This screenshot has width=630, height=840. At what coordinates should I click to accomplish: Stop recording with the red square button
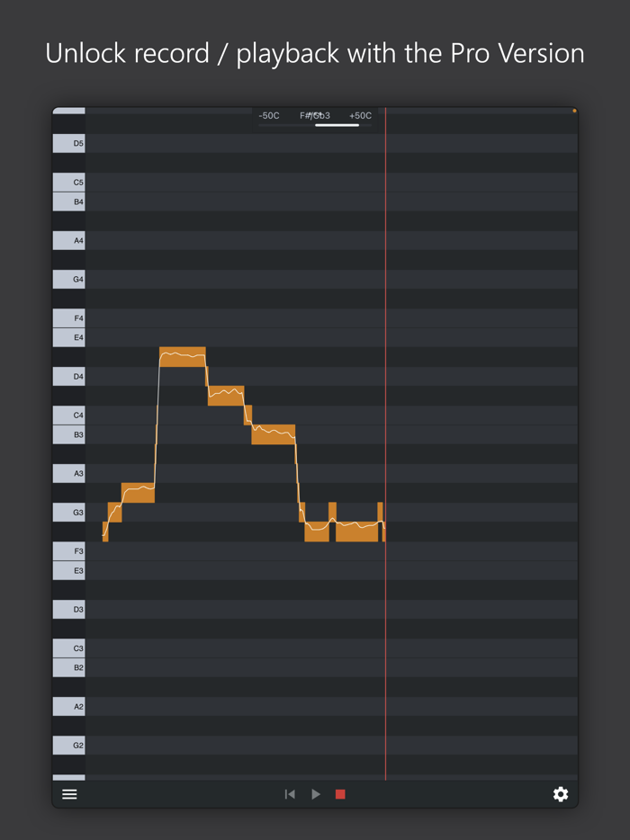coord(340,794)
